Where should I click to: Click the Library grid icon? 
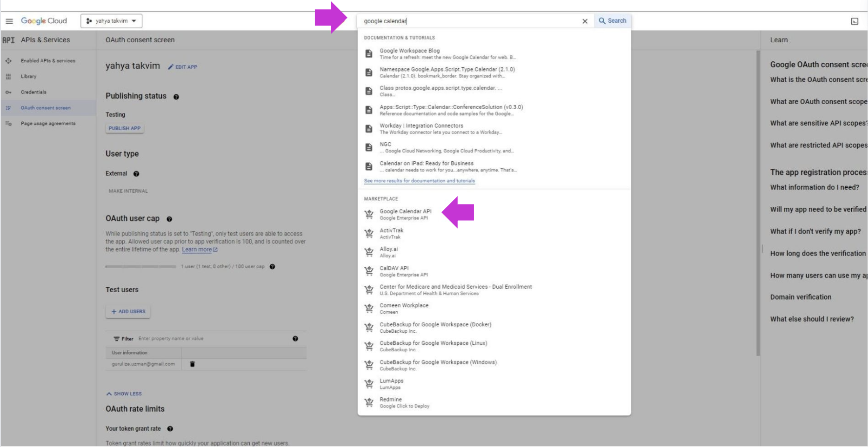point(8,77)
